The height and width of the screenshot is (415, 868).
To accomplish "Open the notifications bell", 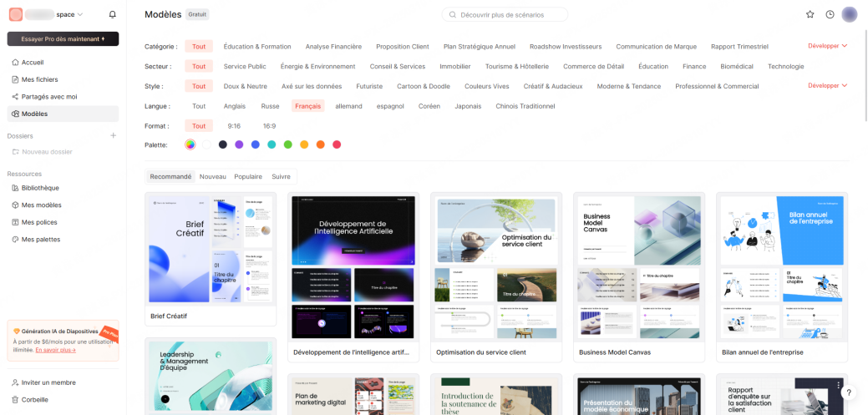I will [113, 14].
